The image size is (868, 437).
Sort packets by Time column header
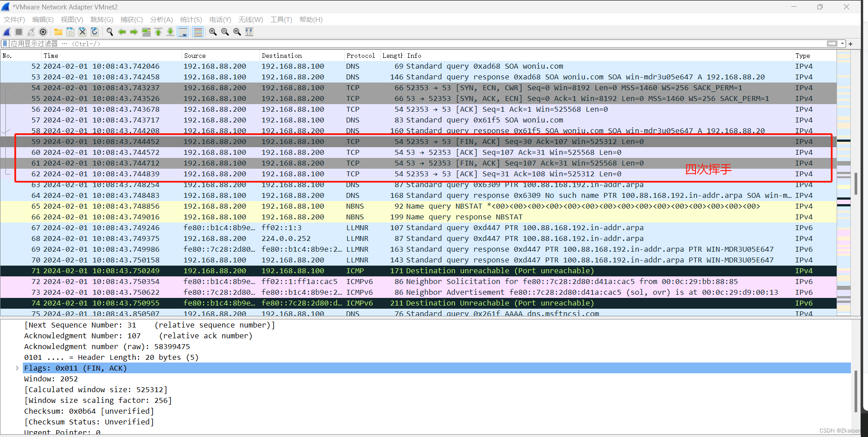[112, 56]
